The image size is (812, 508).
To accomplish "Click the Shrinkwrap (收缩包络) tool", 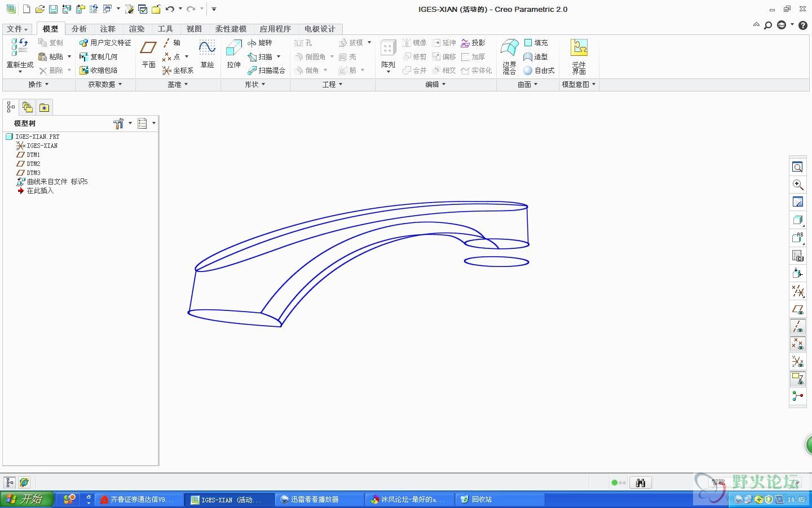I will [99, 71].
